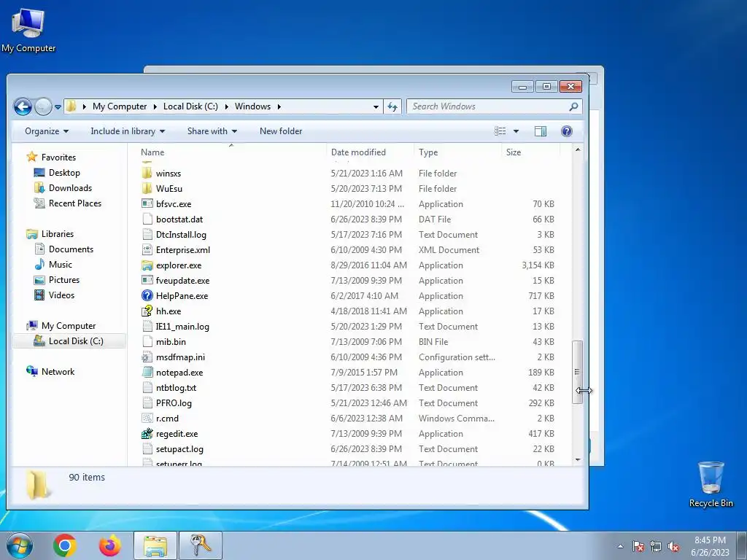Open Downloads in the navigation pane

click(63, 187)
